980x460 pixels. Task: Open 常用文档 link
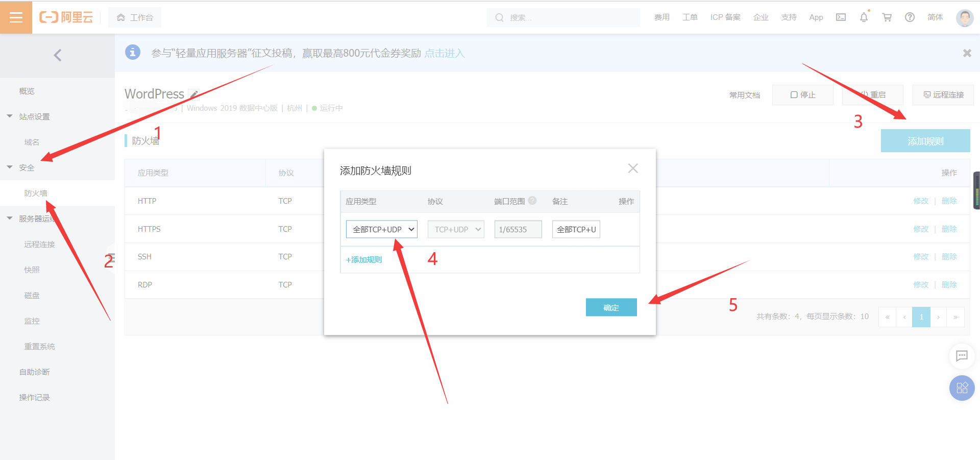(745, 95)
